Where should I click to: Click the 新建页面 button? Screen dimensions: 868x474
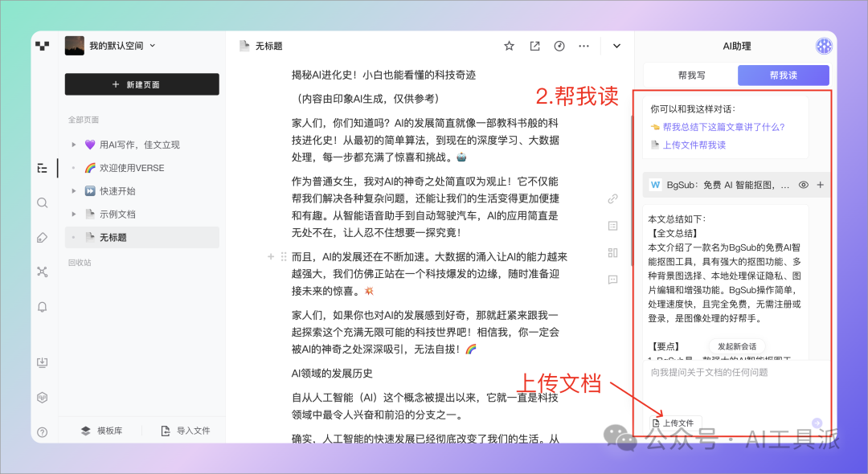(x=142, y=84)
